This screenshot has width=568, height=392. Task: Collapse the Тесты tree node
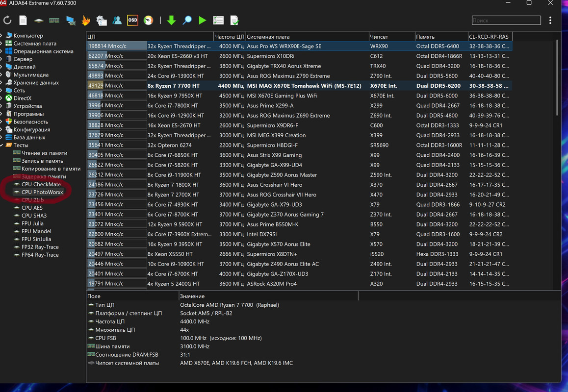tap(2, 145)
